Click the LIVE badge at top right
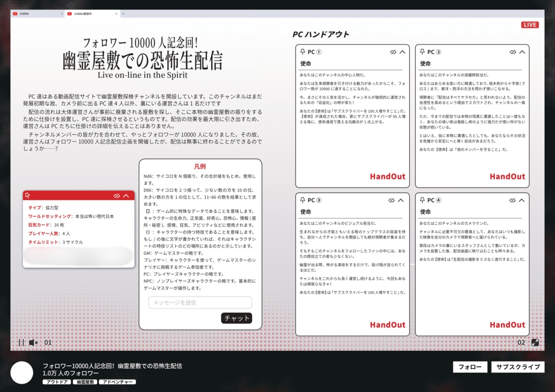The height and width of the screenshot is (392, 555). [530, 24]
